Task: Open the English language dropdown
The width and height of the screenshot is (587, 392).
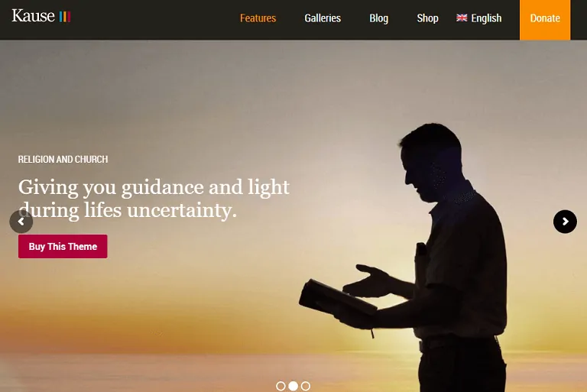Action: click(x=478, y=18)
